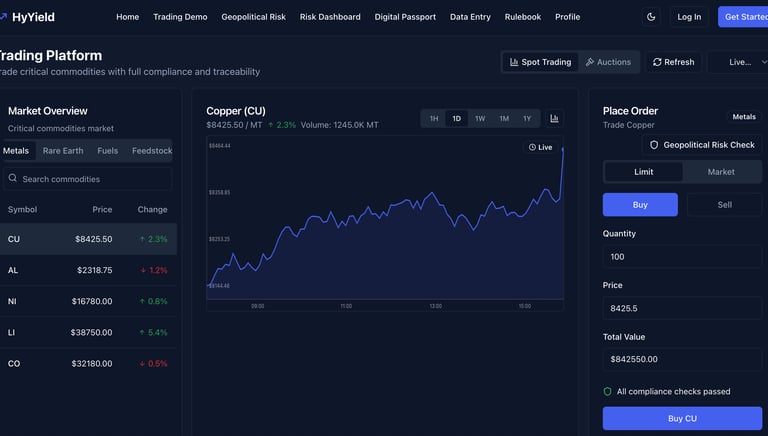Set chart range to 1Y

pos(527,119)
